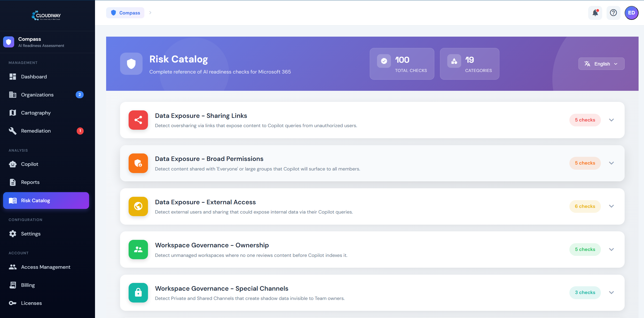
Task: Expand Data Exposure – External Access chevron
Action: pos(611,206)
